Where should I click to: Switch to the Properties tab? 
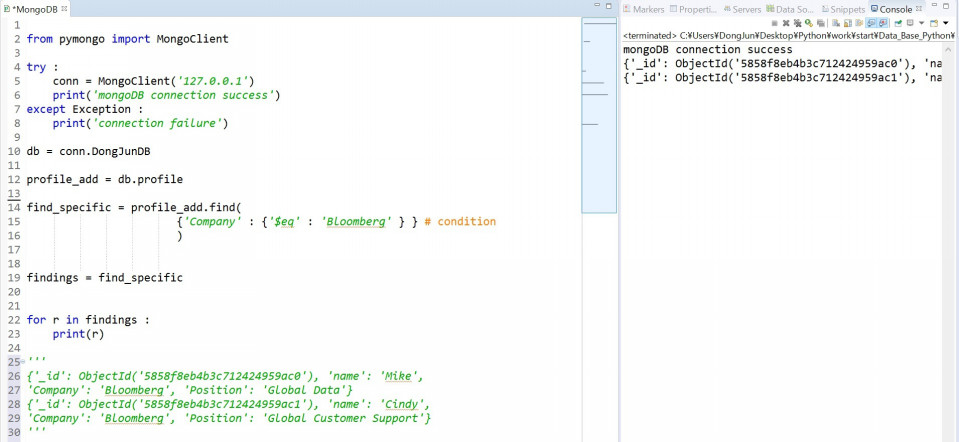pyautogui.click(x=693, y=9)
